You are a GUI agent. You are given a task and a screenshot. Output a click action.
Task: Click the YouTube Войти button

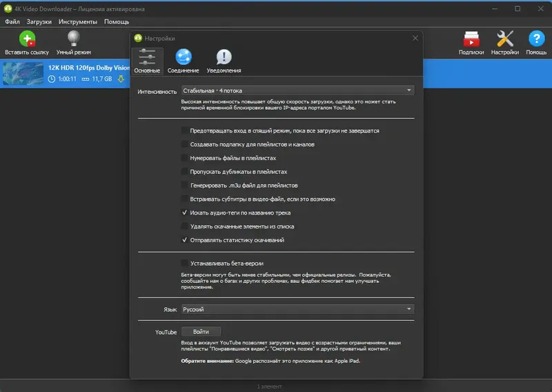coord(201,332)
